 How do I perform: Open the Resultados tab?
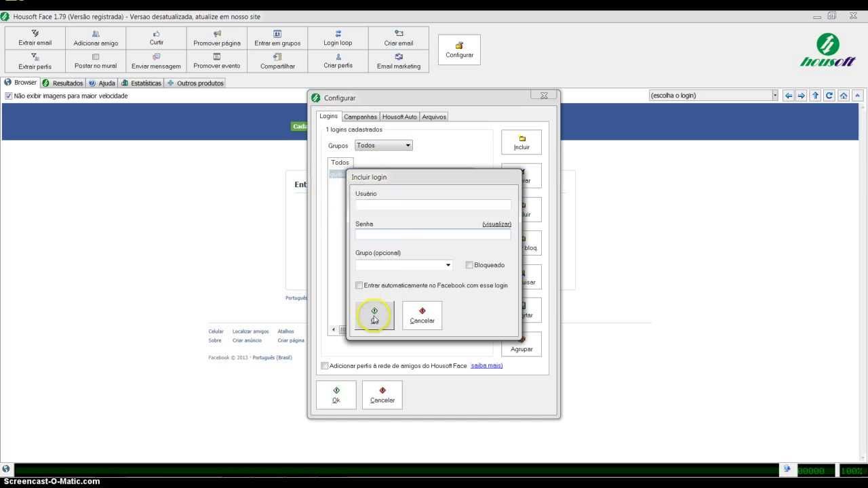tap(62, 83)
